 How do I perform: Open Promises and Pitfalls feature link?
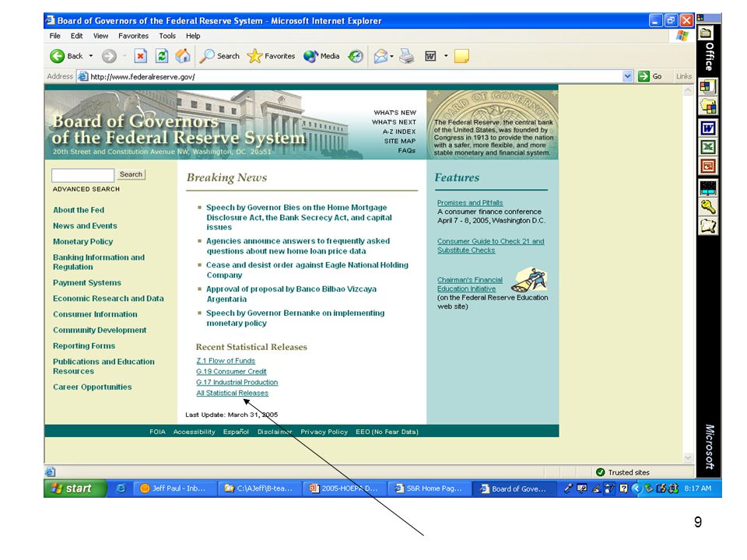470,202
